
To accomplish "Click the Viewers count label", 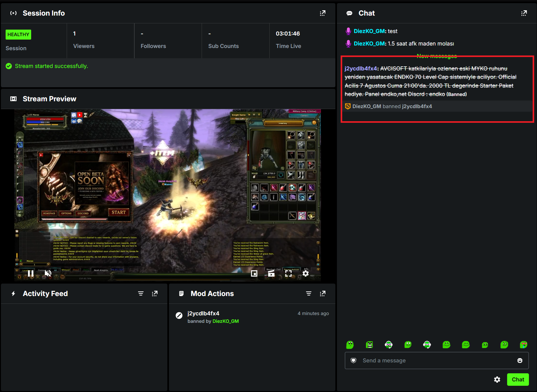I will pyautogui.click(x=84, y=46).
